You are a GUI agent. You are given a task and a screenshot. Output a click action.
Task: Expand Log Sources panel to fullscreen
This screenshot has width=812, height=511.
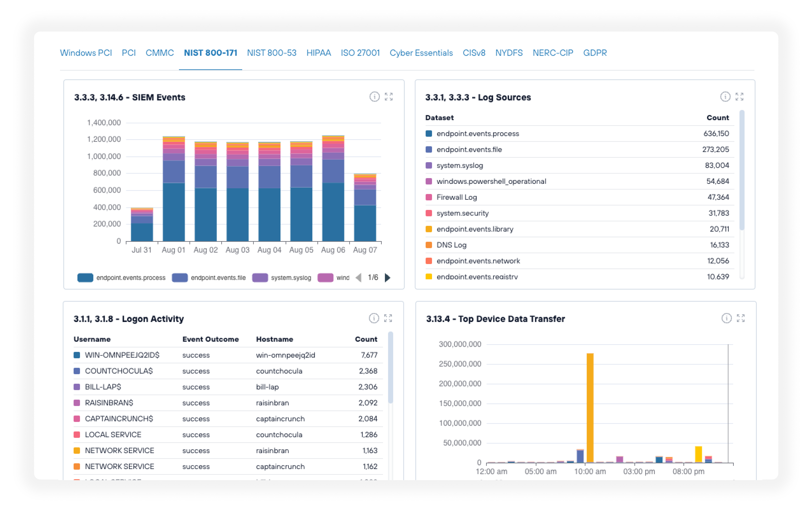(x=739, y=97)
